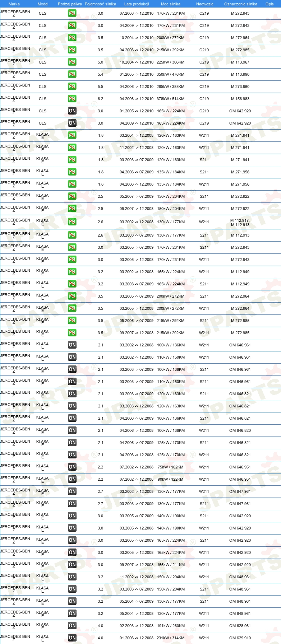The height and width of the screenshot is (644, 281).
Task: Click ON icon in 2.7 W211 OM 647.961 row
Action: [72, 491]
